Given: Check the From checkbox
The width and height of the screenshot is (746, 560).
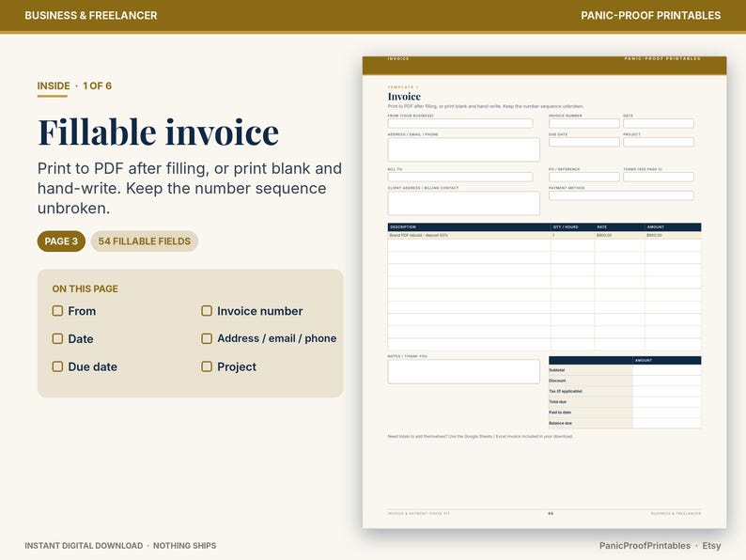Looking at the screenshot, I should 57,311.
